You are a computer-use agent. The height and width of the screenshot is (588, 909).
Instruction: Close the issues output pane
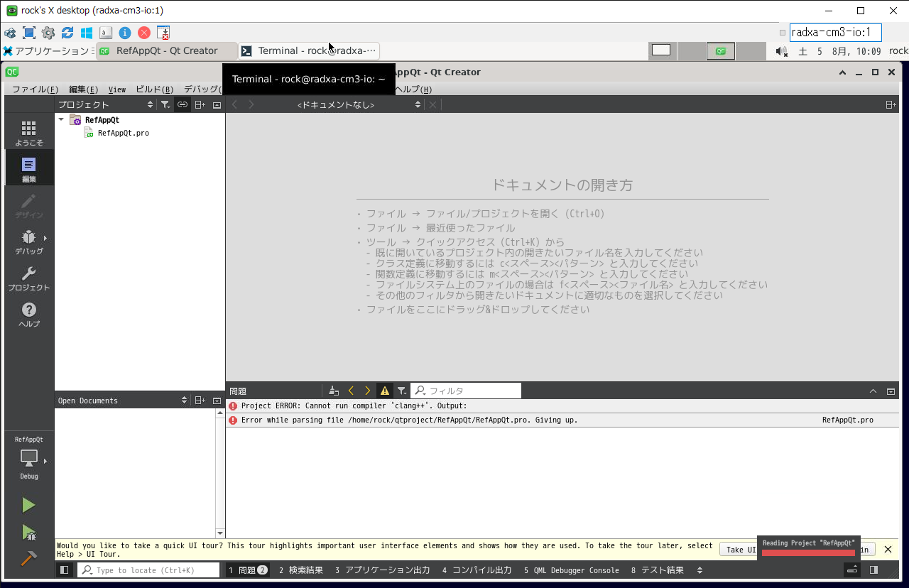(891, 391)
